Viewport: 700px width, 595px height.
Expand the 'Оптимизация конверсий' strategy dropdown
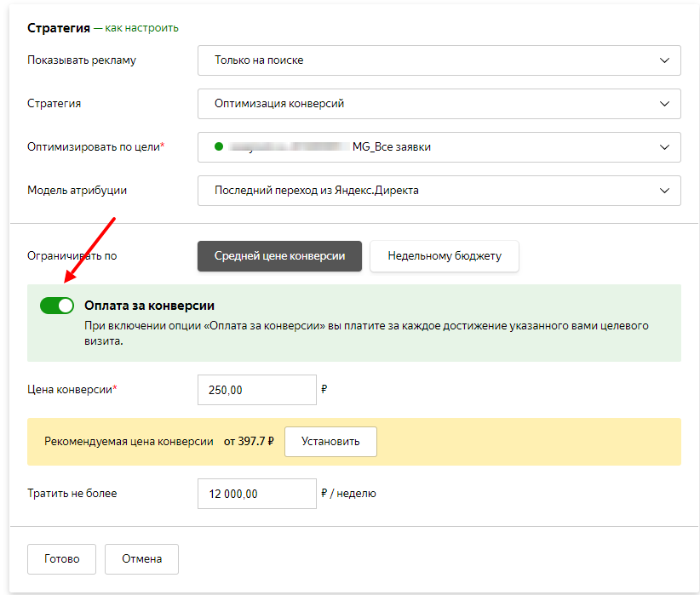[426, 104]
